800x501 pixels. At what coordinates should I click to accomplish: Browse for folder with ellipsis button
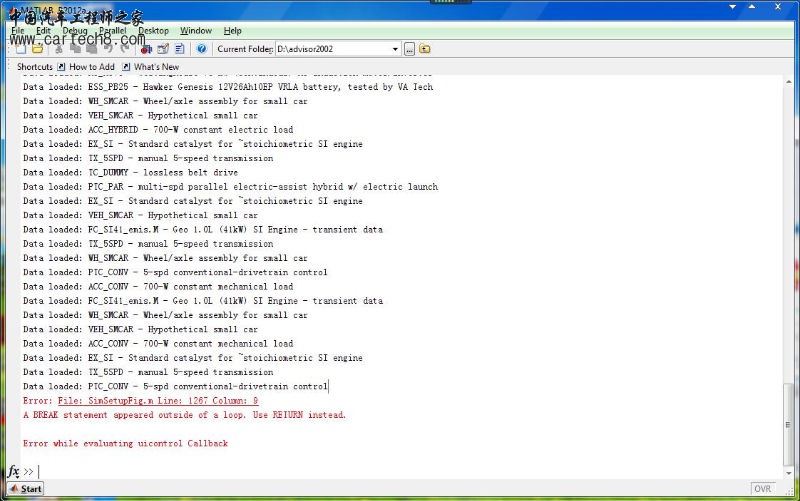(409, 49)
